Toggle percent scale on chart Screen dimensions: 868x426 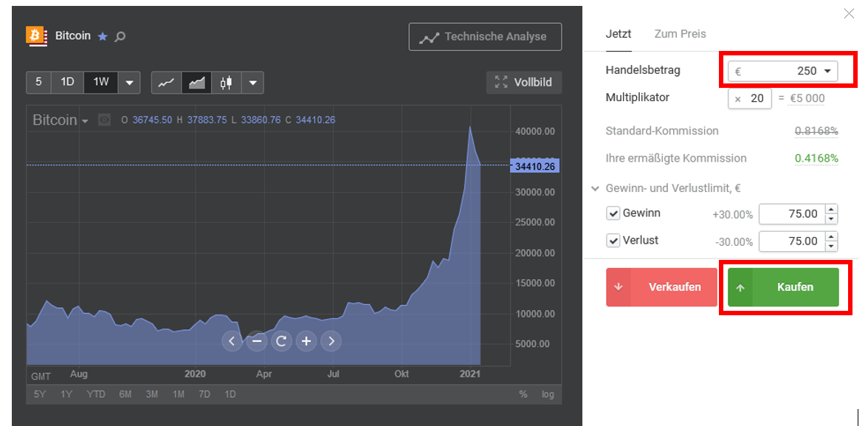point(523,394)
